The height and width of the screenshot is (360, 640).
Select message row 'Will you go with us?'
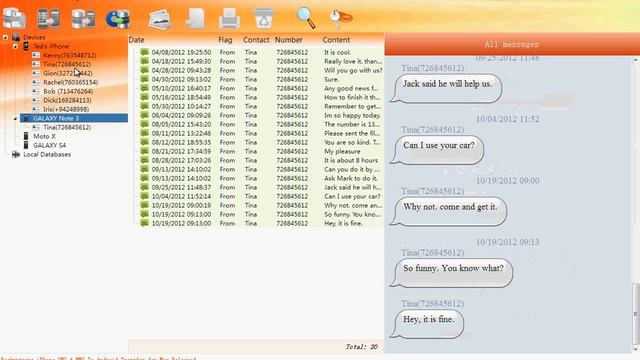coord(261,70)
